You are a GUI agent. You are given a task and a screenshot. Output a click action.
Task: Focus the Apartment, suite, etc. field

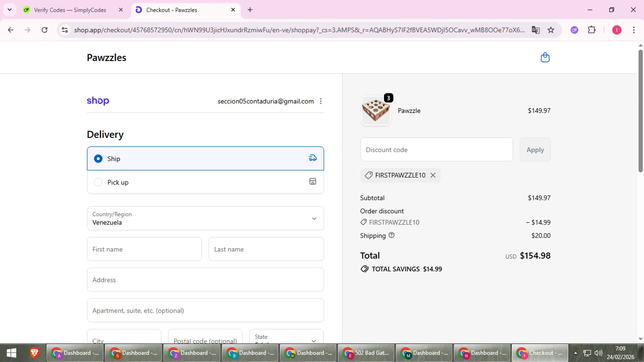click(205, 310)
